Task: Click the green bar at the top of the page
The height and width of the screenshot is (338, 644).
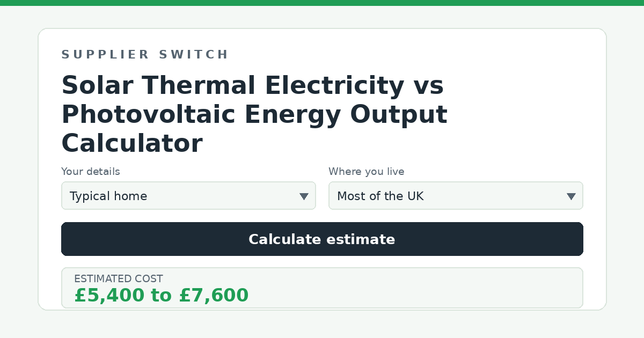Action: coord(322,3)
